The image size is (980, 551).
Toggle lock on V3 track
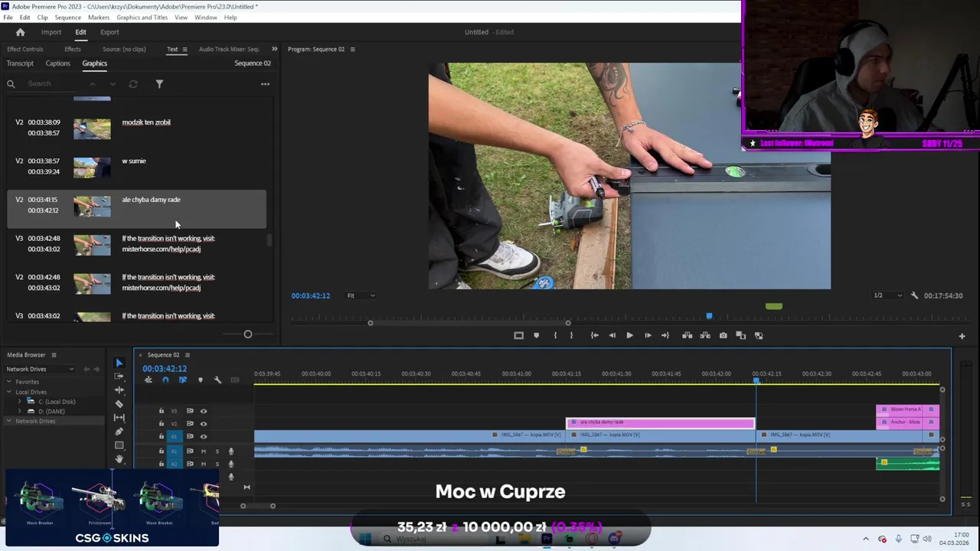[x=161, y=411]
